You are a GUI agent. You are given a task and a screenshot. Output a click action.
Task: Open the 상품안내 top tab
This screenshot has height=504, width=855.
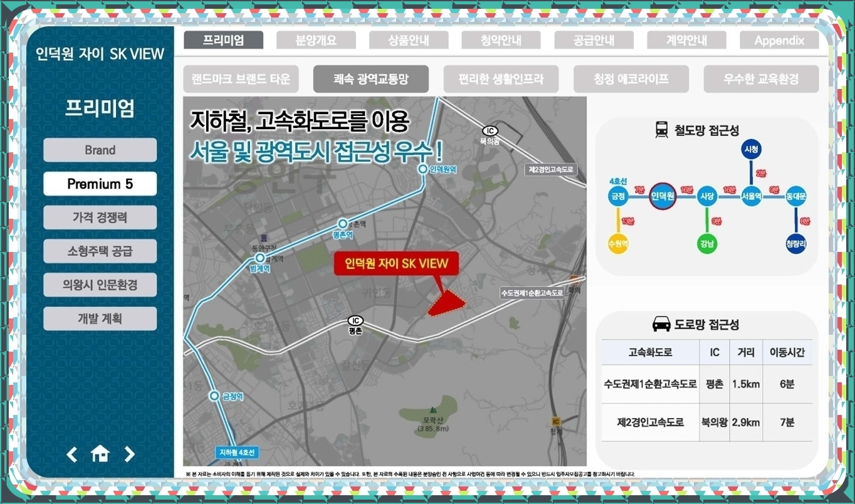click(409, 40)
